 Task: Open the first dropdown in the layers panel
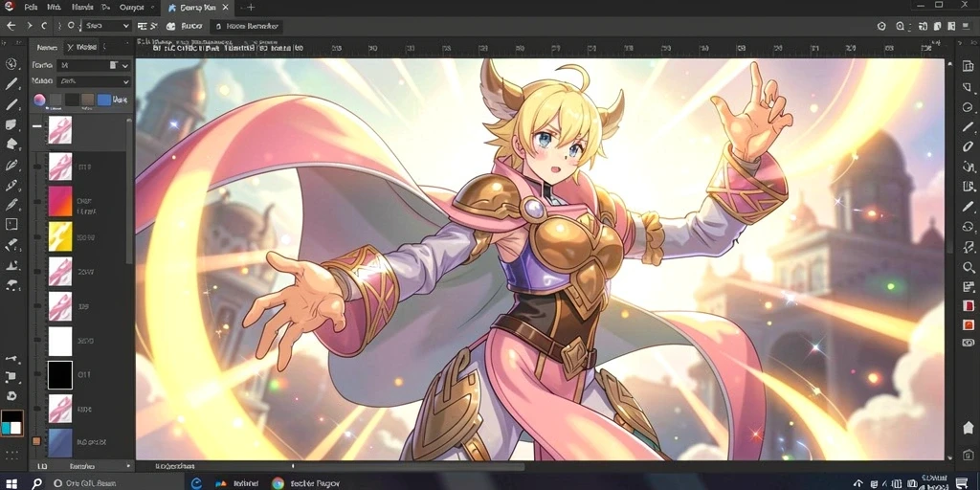[94, 65]
